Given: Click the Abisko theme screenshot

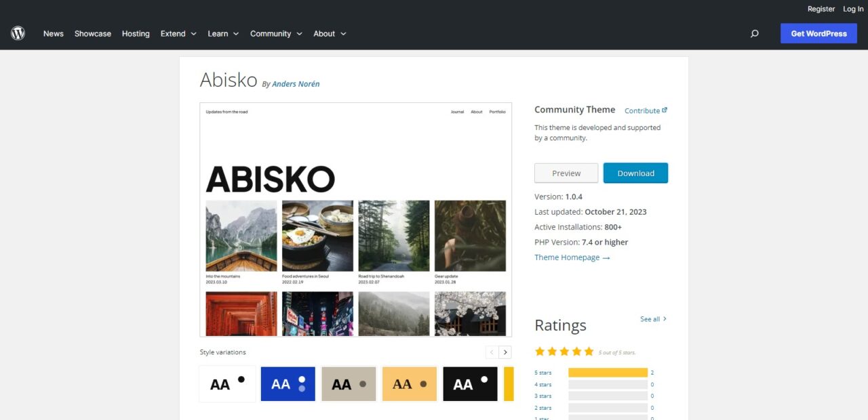Looking at the screenshot, I should click(355, 219).
